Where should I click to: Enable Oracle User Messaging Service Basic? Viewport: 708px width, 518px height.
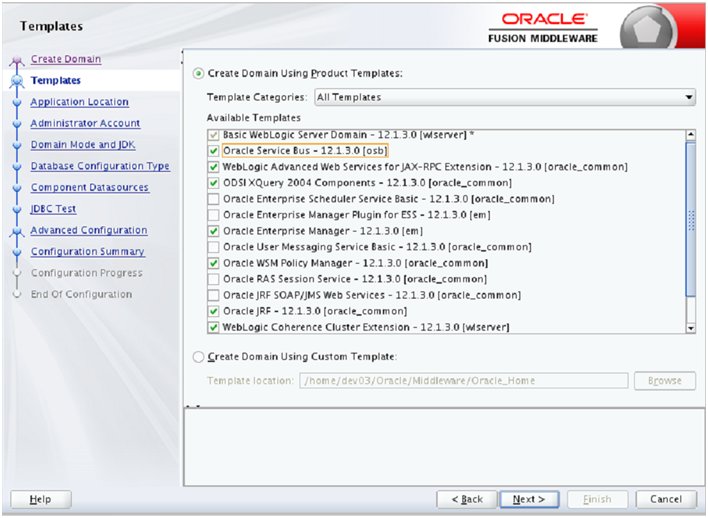213,247
